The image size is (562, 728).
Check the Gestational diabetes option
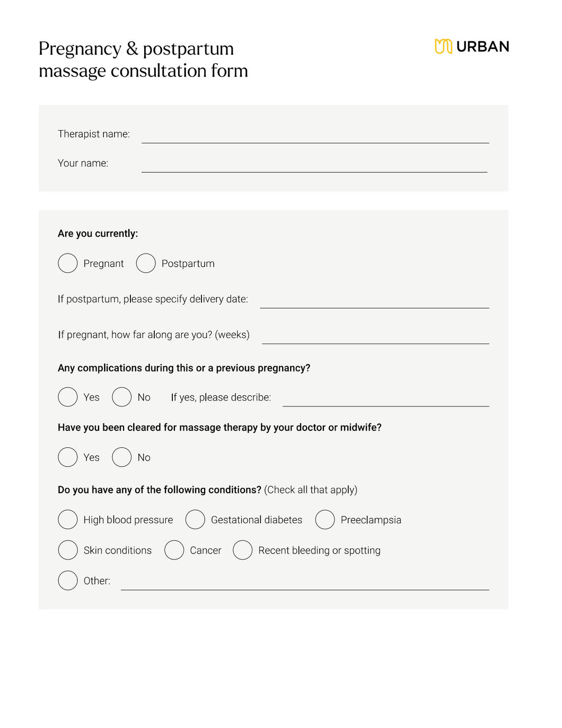[x=195, y=519]
